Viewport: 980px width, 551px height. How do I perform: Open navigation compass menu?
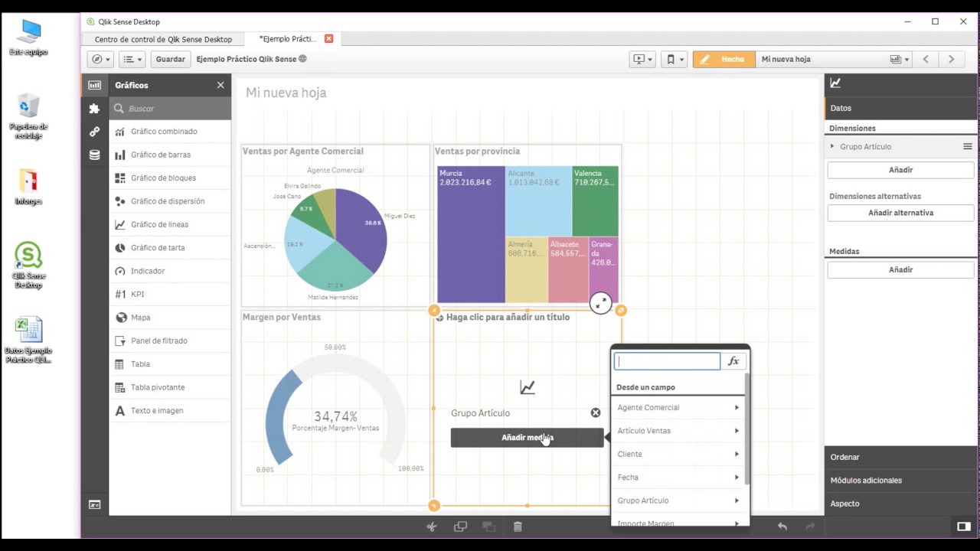coord(101,59)
